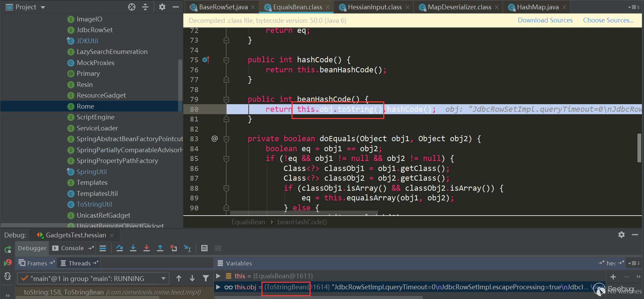
Task: Click the override gutter icon on line 75
Action: (x=206, y=60)
